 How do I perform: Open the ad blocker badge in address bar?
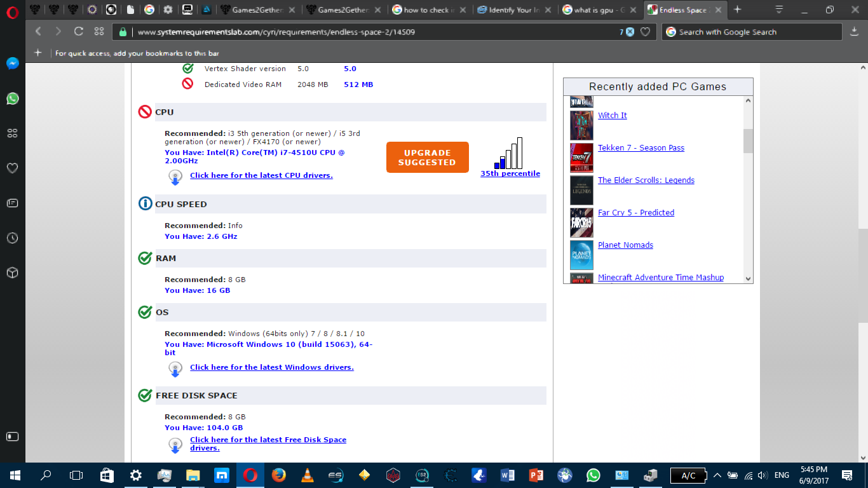(627, 32)
